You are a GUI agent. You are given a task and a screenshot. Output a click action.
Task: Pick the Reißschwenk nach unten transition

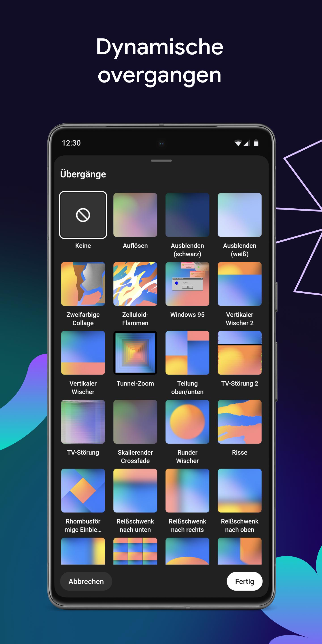(x=135, y=490)
